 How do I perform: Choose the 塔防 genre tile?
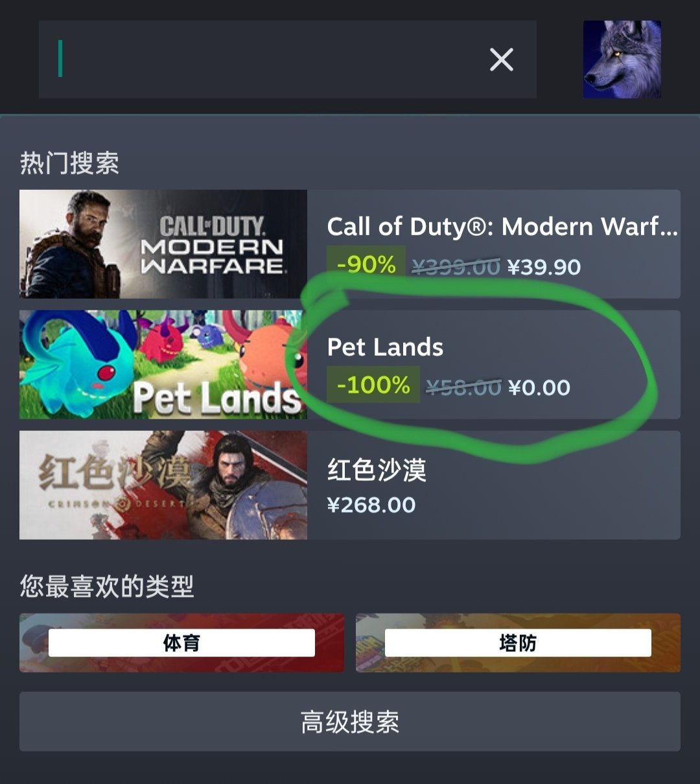[518, 643]
